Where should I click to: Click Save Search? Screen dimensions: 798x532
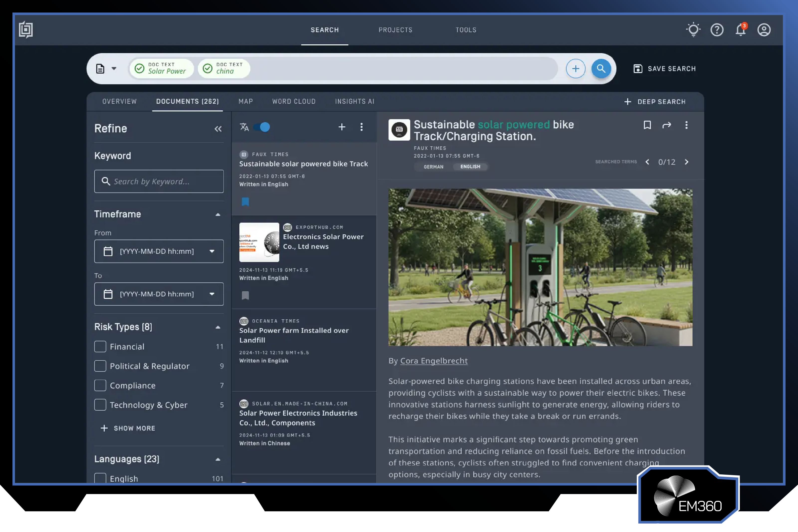(664, 69)
